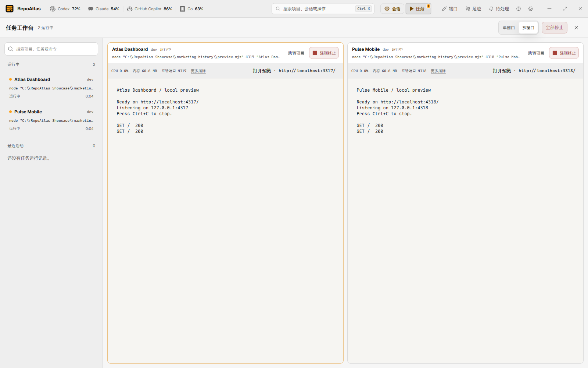Click Pulse Mobile terminal output area
The height and width of the screenshot is (368, 588).
(465, 220)
